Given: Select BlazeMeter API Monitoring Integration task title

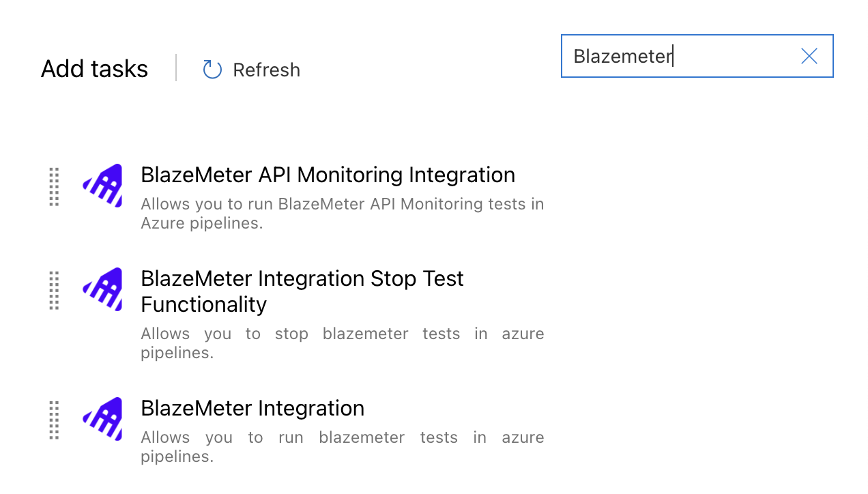Looking at the screenshot, I should coord(328,175).
